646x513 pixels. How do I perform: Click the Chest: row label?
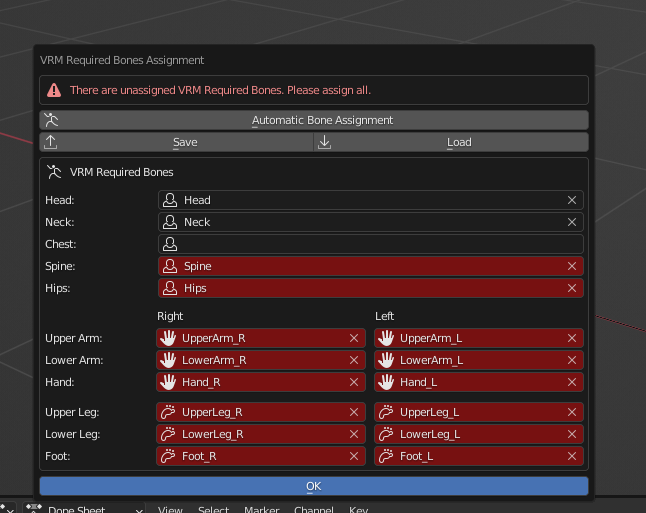click(x=61, y=244)
